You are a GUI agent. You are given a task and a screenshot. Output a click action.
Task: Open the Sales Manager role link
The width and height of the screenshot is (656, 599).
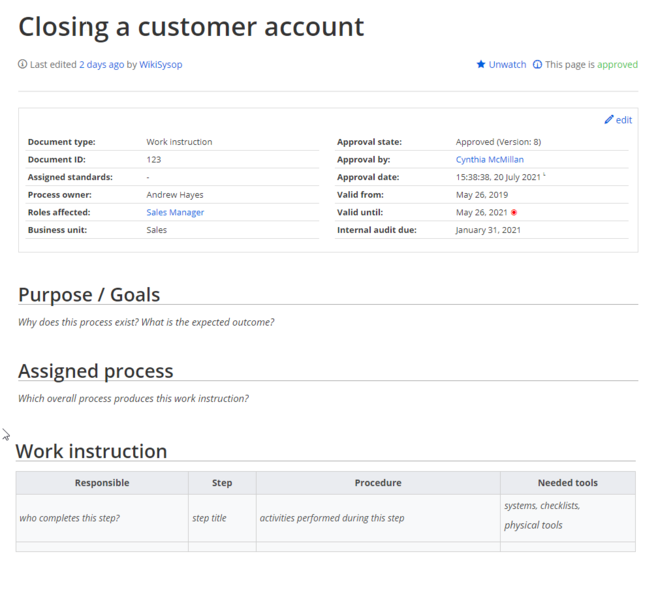[x=175, y=212]
